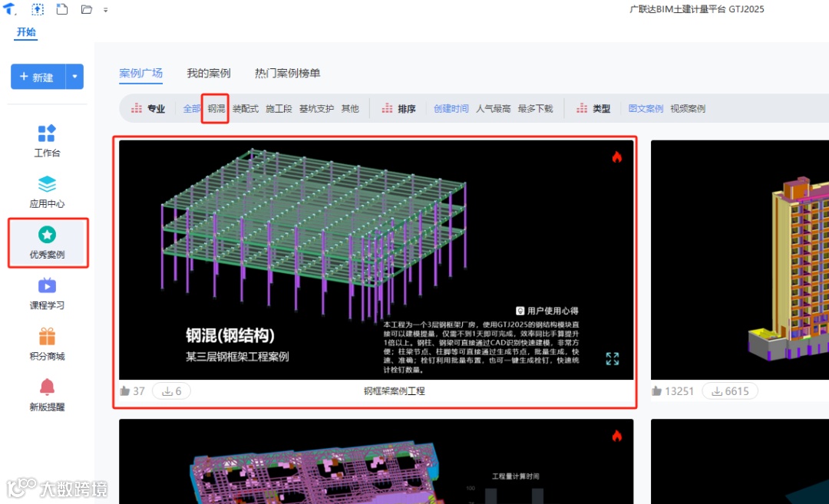
Task: Filter specialty by 钢混
Action: click(216, 108)
